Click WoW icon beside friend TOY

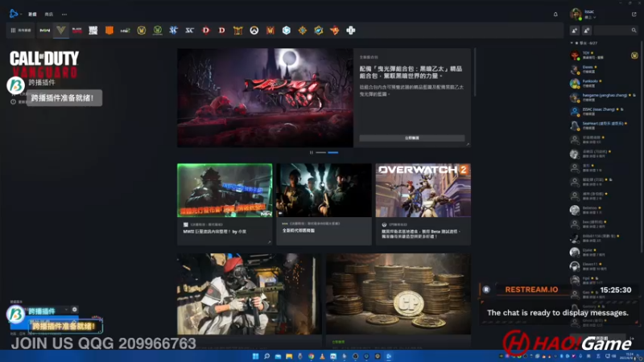(x=634, y=56)
